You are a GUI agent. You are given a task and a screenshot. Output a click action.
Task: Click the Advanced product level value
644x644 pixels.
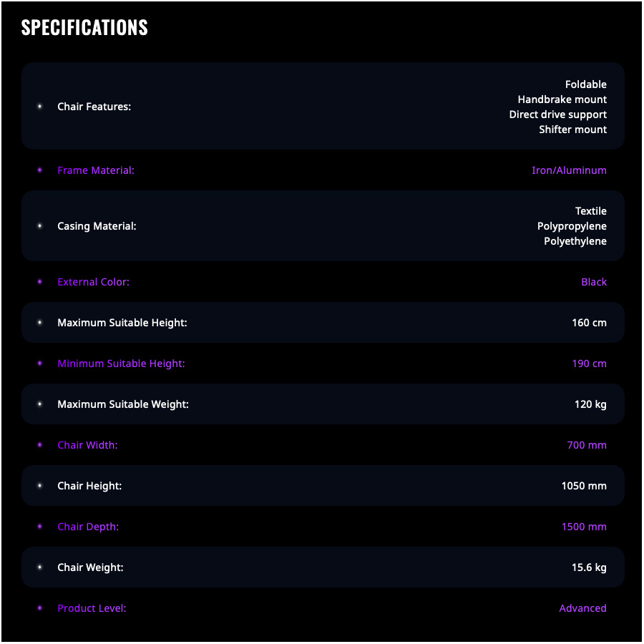click(x=582, y=608)
